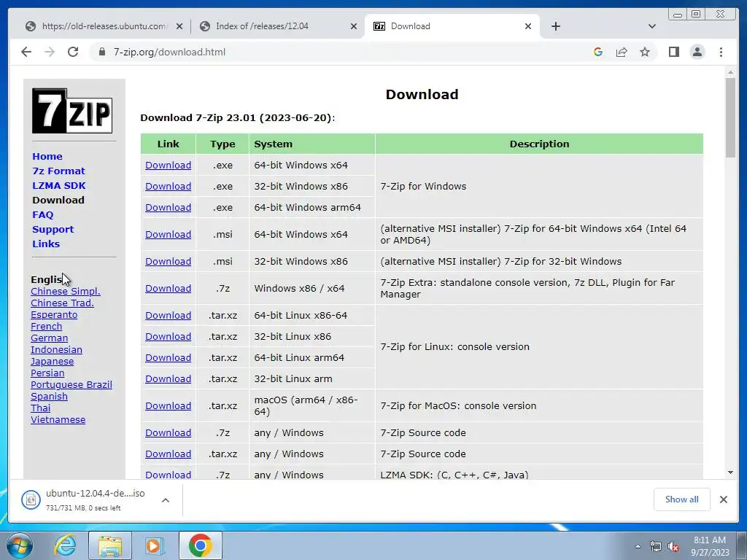The width and height of the screenshot is (747, 560).
Task: Switch language to Portuguese Brazil
Action: (71, 385)
